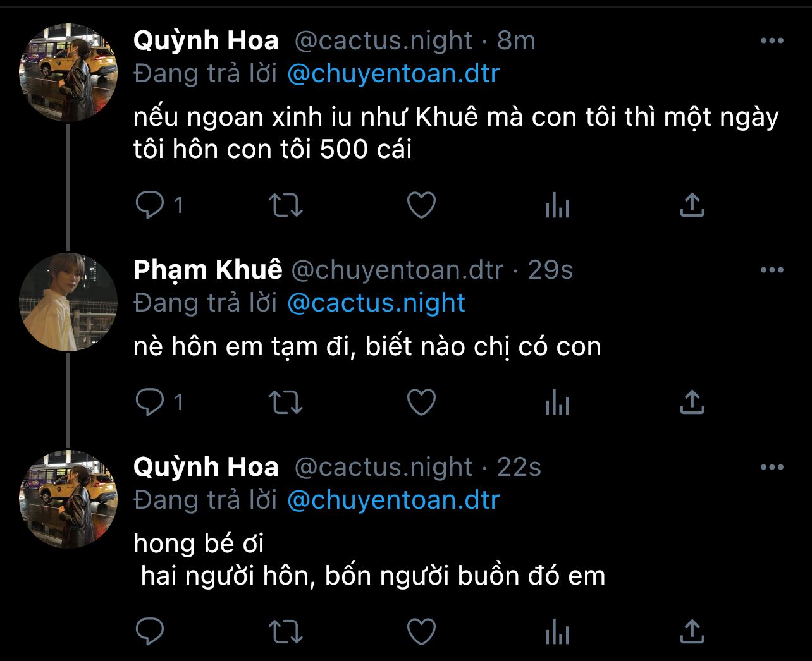View analytics for the first tweet
This screenshot has height=661, width=812.
pyautogui.click(x=557, y=205)
